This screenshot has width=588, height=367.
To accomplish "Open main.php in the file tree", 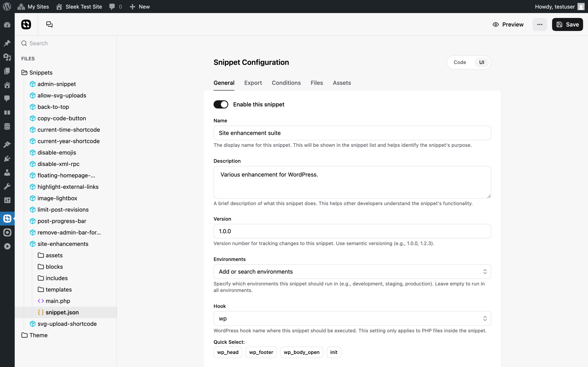I will (x=58, y=301).
